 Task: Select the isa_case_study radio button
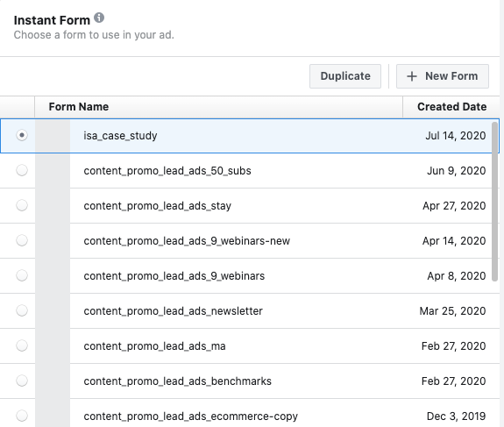coord(22,135)
